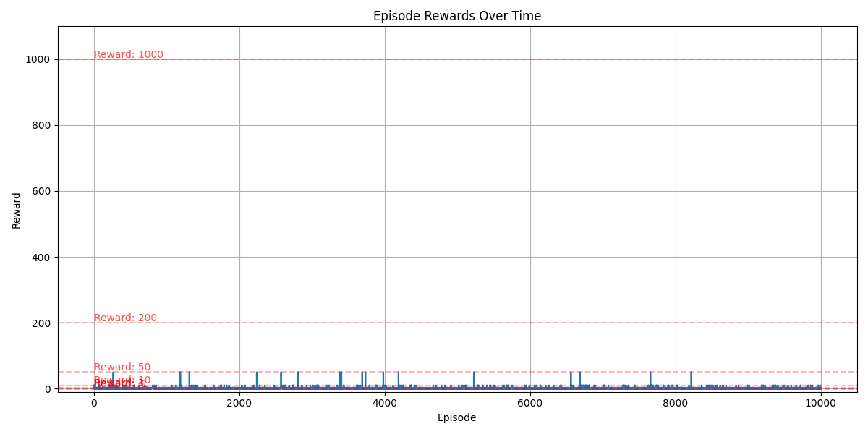Click the y-axis tick label "400"
This screenshot has height=434, width=868.
(x=42, y=257)
